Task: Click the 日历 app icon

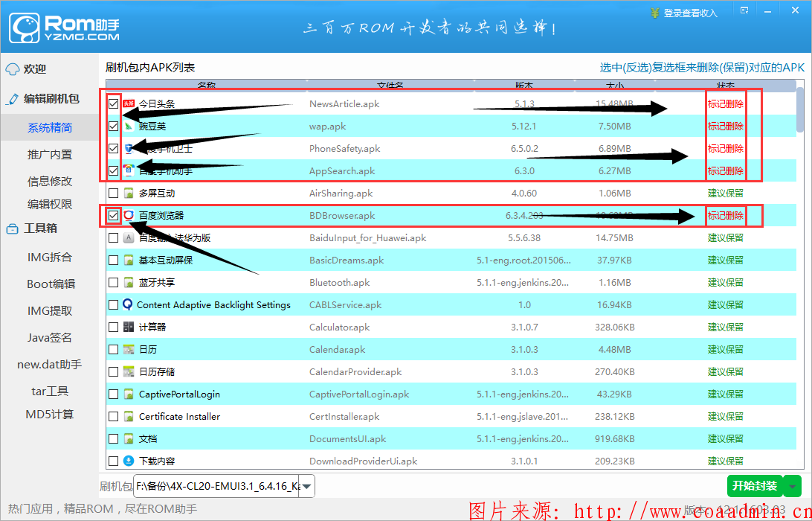Action: point(129,349)
